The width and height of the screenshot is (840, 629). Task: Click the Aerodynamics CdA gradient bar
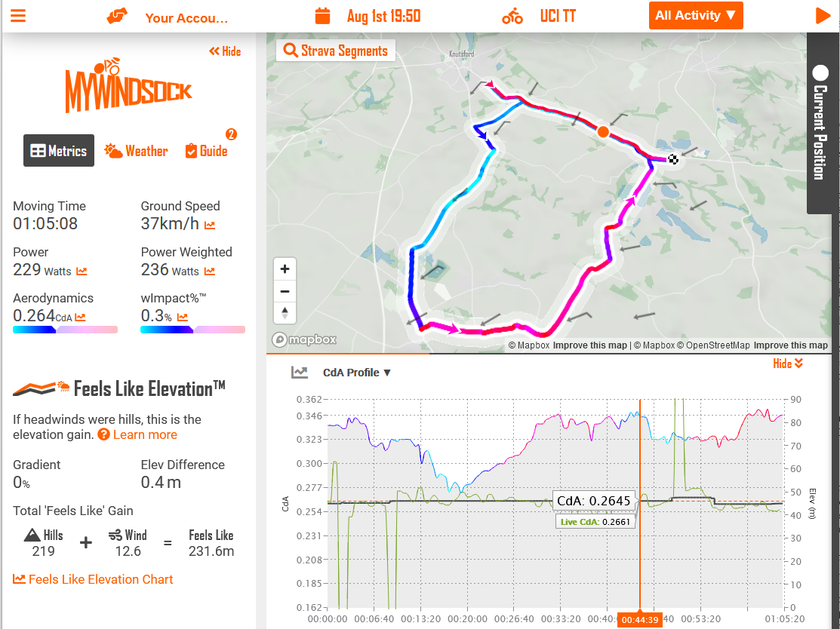click(x=65, y=329)
